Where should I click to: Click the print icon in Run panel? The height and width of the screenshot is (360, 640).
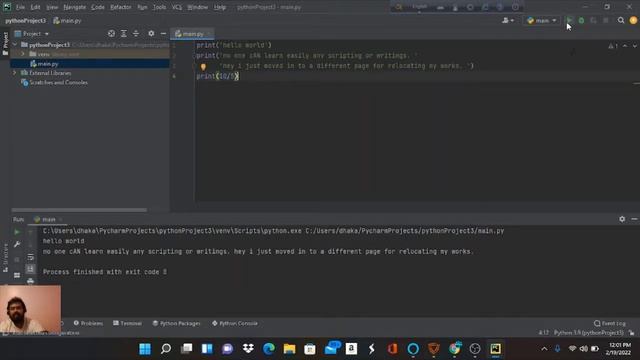click(x=31, y=280)
